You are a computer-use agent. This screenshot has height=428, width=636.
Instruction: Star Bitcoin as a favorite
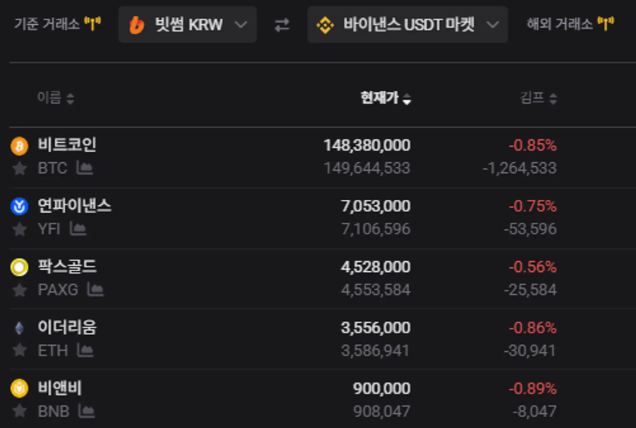pos(19,168)
